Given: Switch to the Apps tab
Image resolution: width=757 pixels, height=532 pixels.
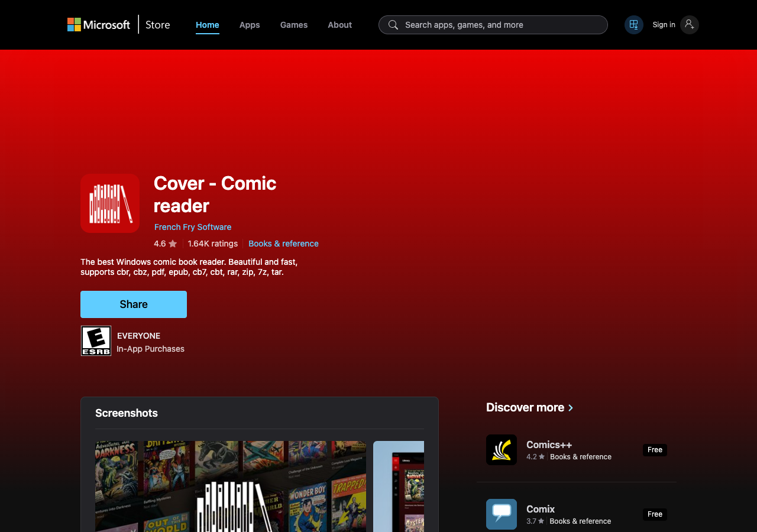Looking at the screenshot, I should click(x=250, y=25).
